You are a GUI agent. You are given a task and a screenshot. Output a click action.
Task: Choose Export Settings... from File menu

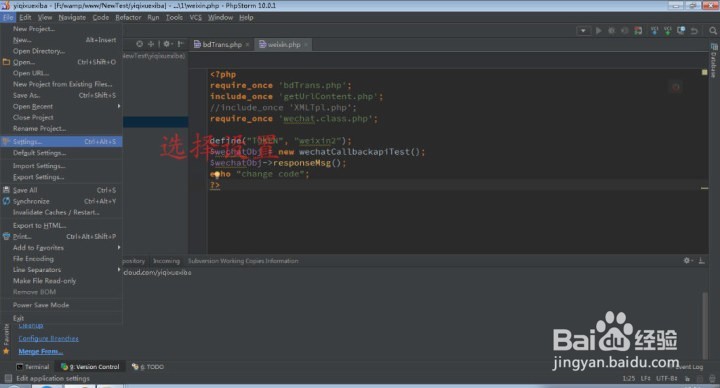tap(62, 177)
